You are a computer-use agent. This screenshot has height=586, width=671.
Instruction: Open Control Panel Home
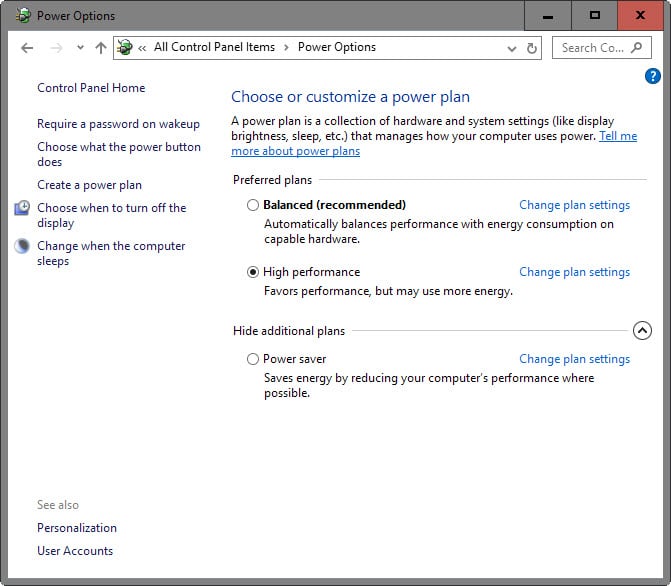[91, 88]
